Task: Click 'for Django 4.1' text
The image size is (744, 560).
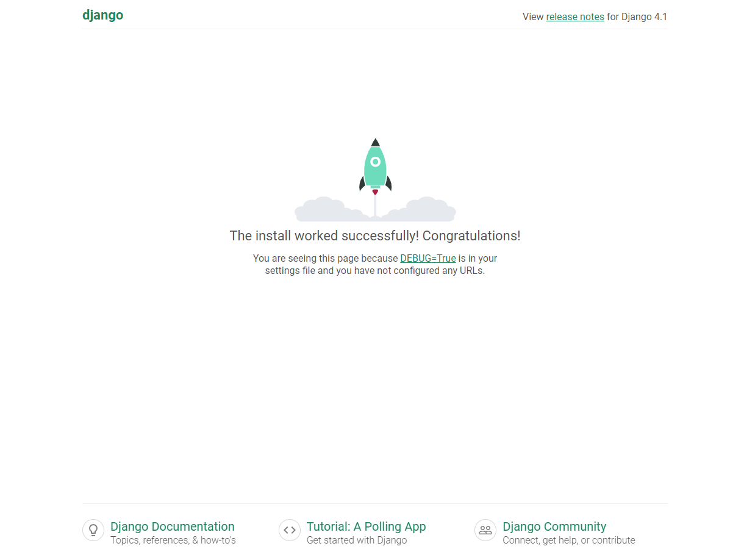Action: (637, 17)
